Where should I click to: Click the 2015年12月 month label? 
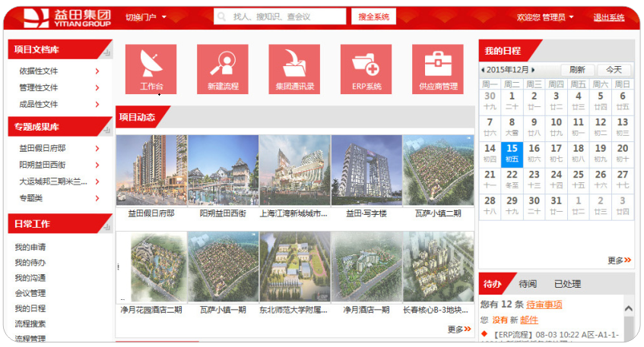508,70
